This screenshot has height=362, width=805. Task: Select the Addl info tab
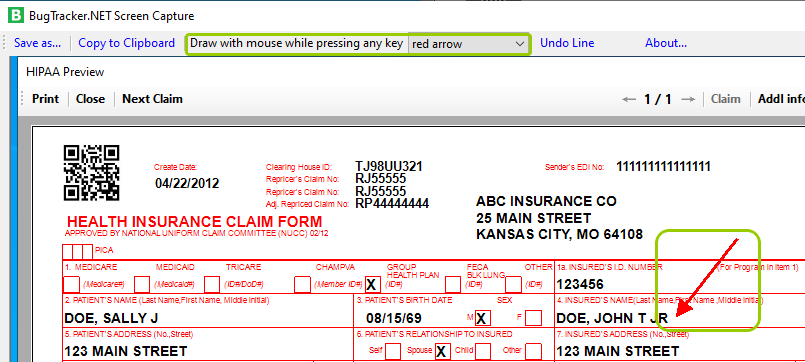(781, 99)
